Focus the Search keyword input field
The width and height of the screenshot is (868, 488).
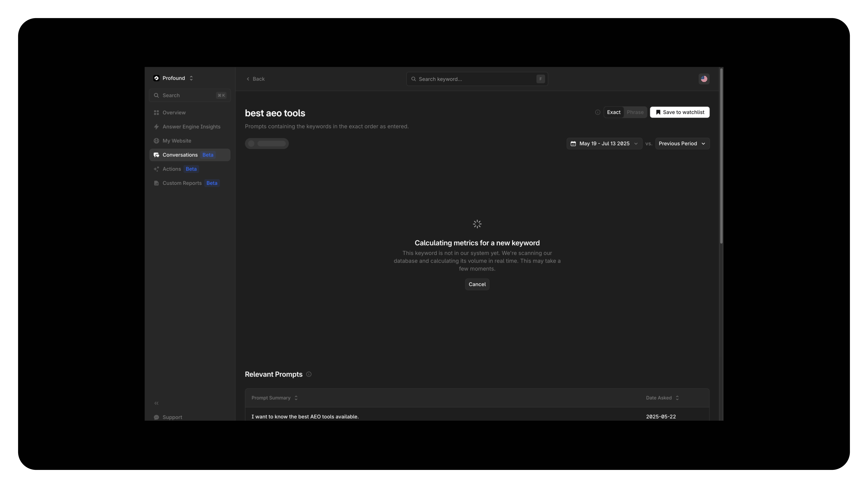(x=475, y=79)
